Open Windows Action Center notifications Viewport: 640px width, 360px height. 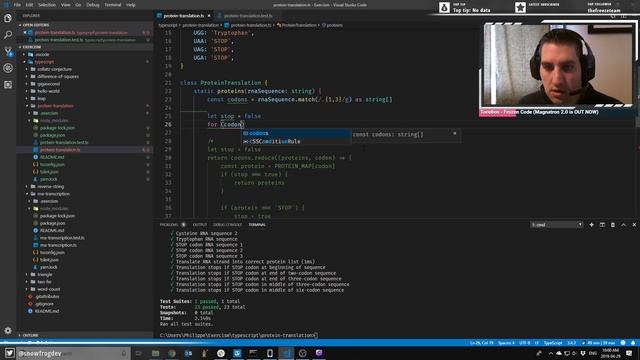[x=629, y=353]
